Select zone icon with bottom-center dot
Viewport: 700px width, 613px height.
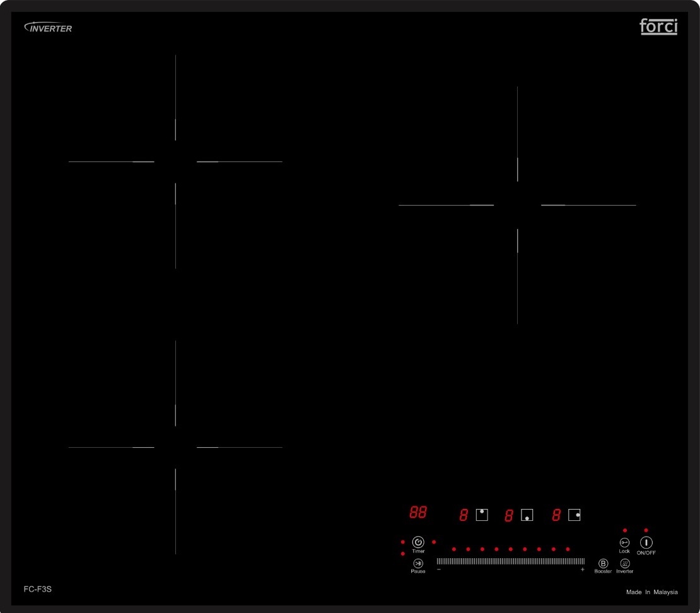coord(527,515)
